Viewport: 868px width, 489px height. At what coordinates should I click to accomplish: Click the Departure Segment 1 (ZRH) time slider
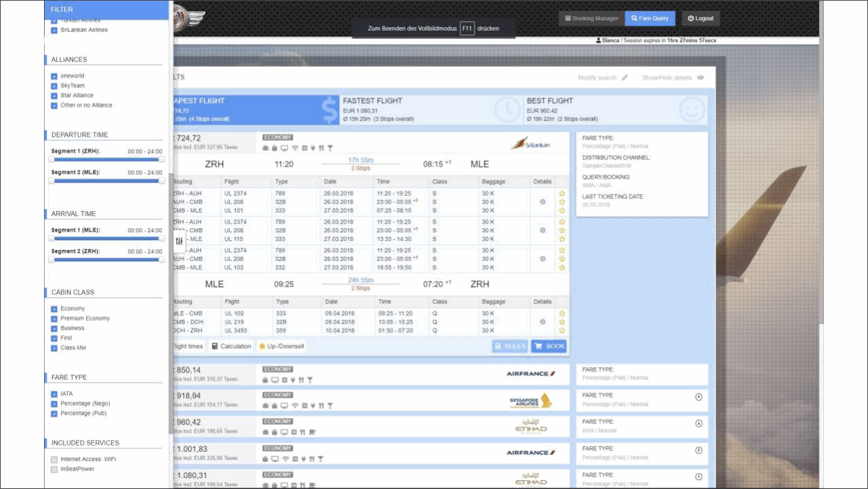point(106,160)
